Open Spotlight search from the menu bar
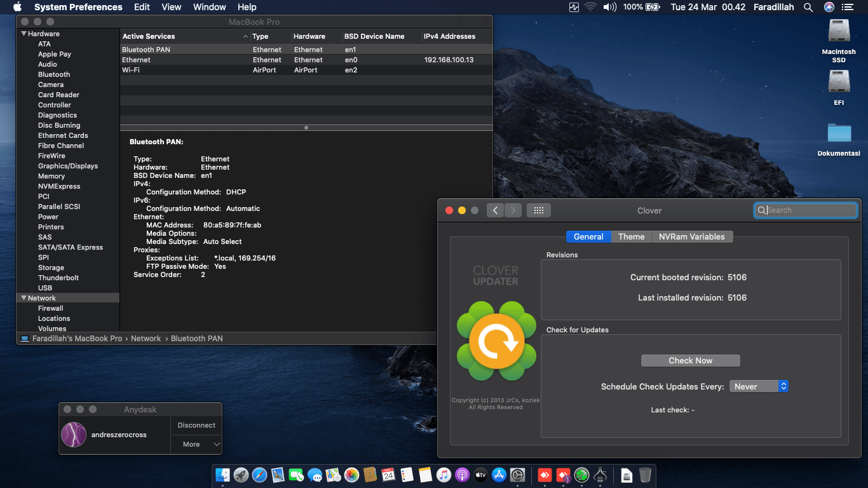 click(808, 7)
